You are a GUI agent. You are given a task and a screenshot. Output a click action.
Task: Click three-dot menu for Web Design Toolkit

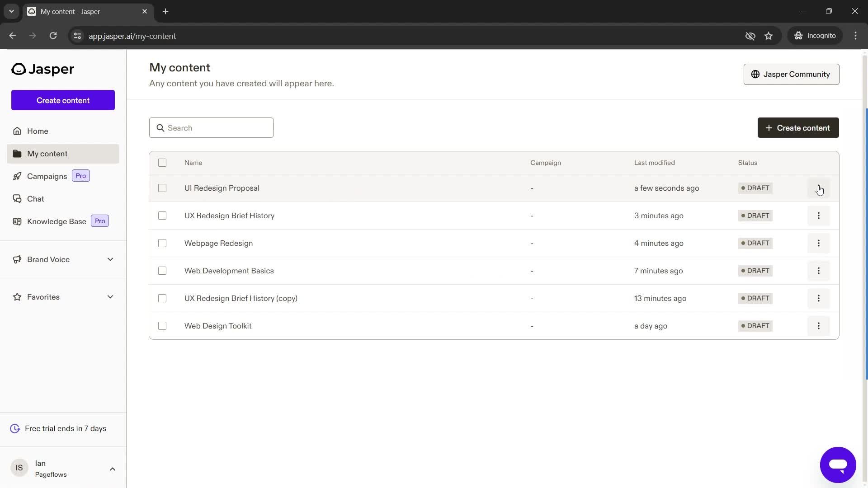819,326
